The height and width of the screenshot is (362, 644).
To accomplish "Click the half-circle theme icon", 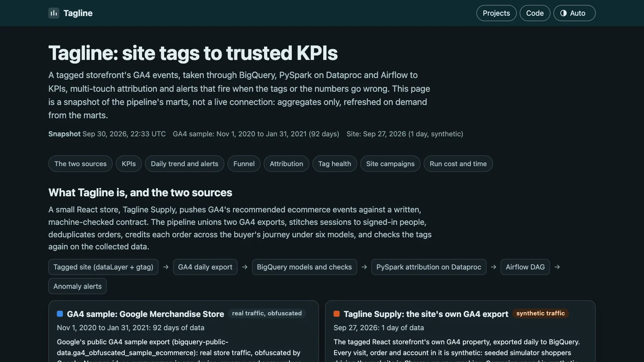I will click(563, 13).
